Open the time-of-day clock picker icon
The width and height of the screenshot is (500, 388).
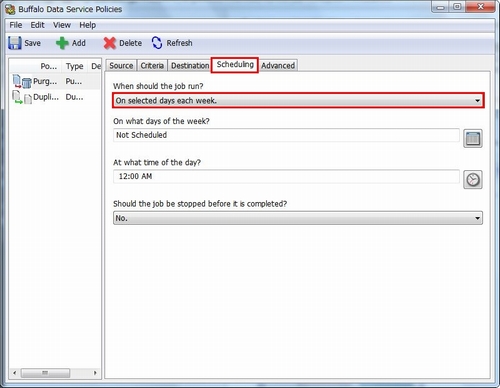pyautogui.click(x=473, y=180)
